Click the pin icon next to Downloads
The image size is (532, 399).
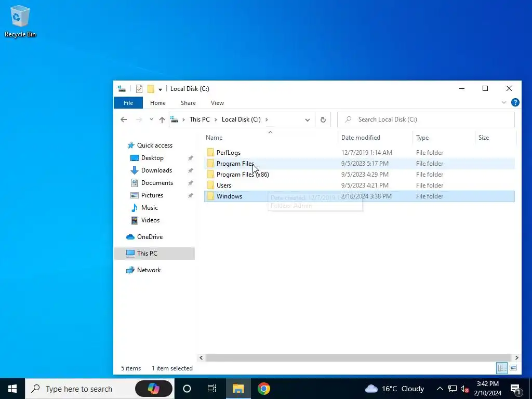tap(190, 170)
